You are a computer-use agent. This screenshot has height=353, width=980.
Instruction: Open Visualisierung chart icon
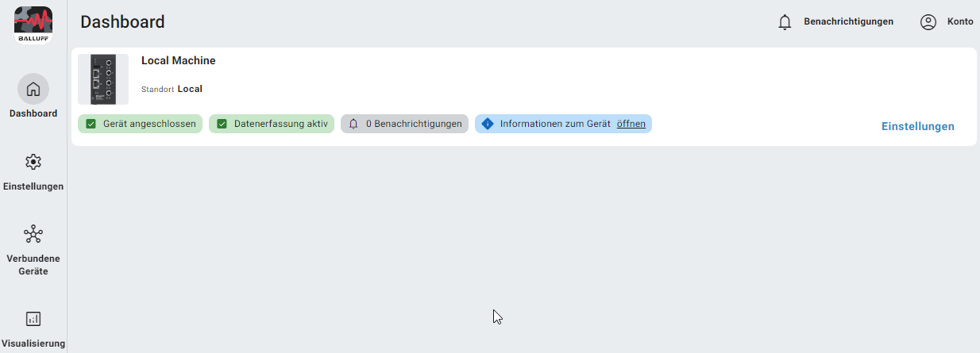[33, 319]
